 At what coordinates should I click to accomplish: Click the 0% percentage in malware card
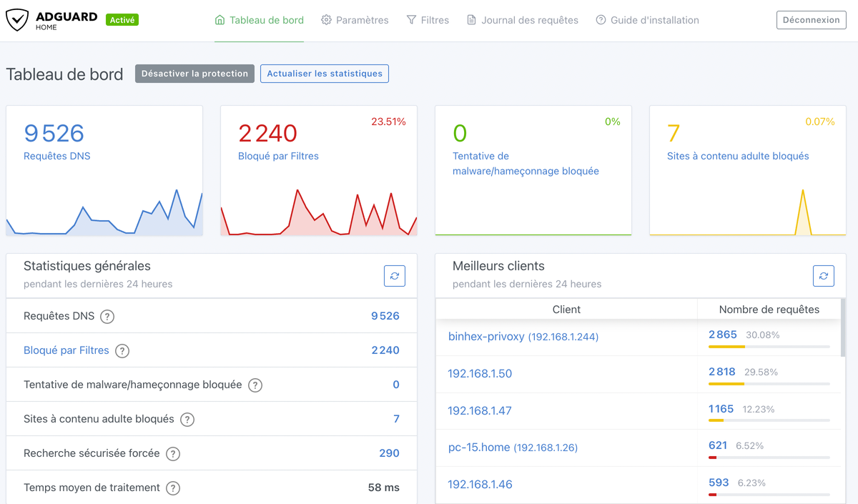click(x=613, y=122)
